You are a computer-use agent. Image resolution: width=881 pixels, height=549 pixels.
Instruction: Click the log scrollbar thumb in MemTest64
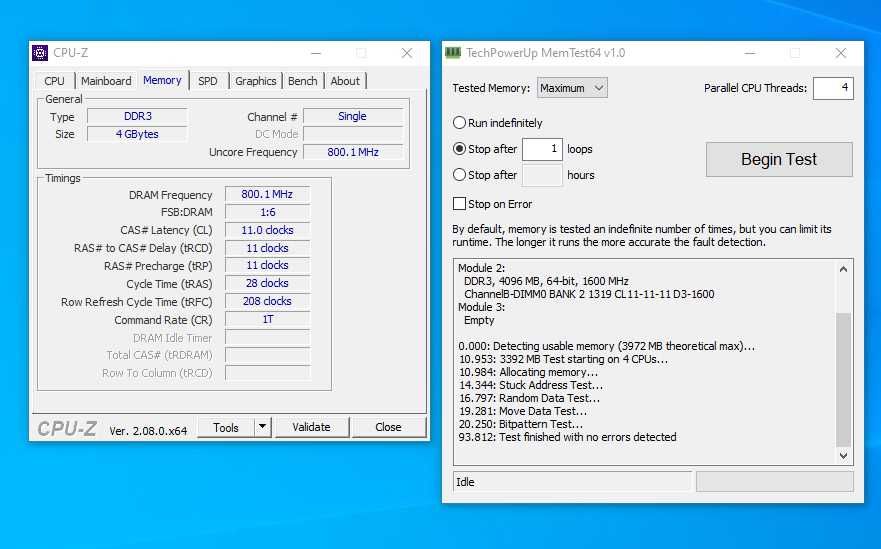pos(843,379)
